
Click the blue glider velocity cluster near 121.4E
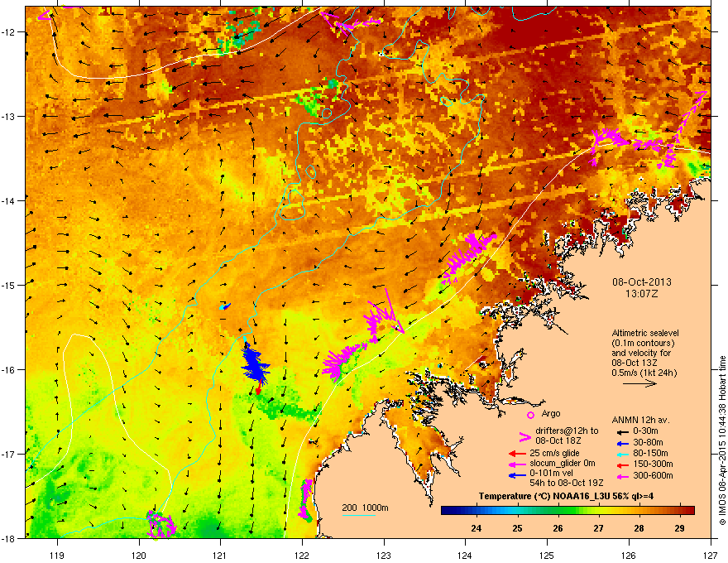click(x=255, y=364)
